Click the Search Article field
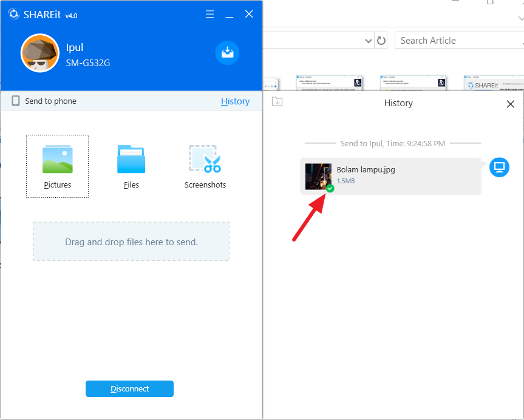 [x=459, y=41]
